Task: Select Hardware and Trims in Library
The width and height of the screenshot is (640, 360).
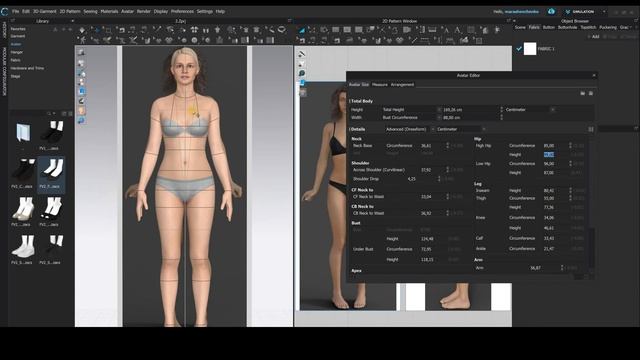Action: [x=27, y=68]
